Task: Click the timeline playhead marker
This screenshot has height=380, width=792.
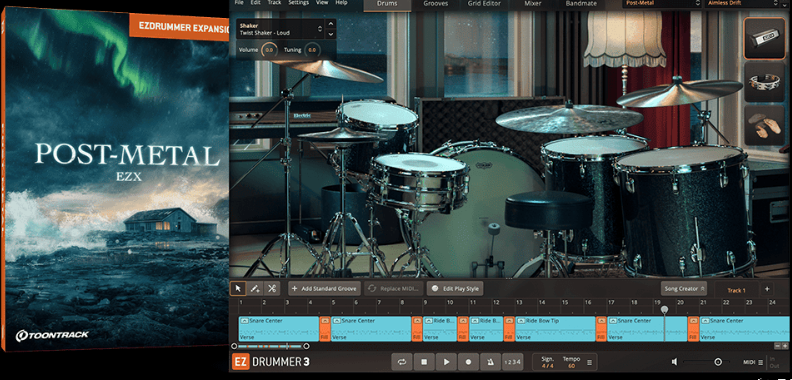Action: [664, 309]
